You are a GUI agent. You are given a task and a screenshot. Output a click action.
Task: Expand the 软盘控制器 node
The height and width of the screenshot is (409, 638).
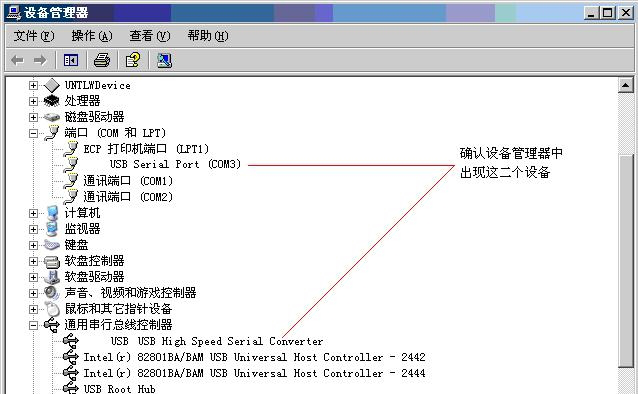pyautogui.click(x=33, y=261)
